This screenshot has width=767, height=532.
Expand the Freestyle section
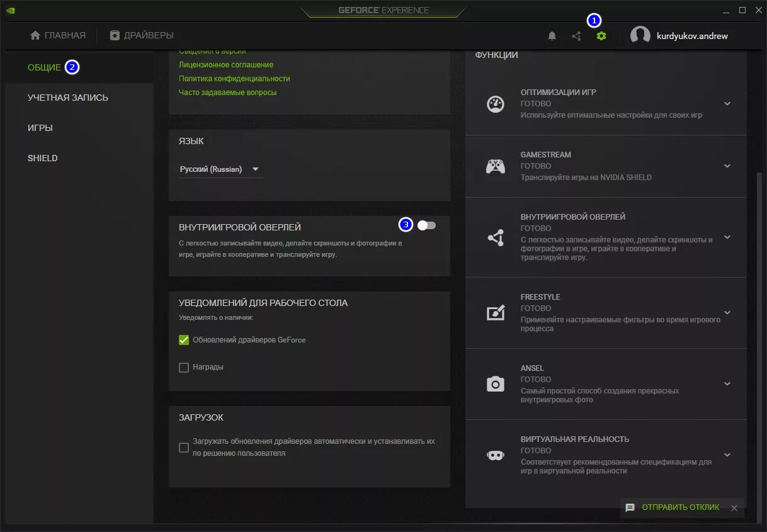pos(727,313)
